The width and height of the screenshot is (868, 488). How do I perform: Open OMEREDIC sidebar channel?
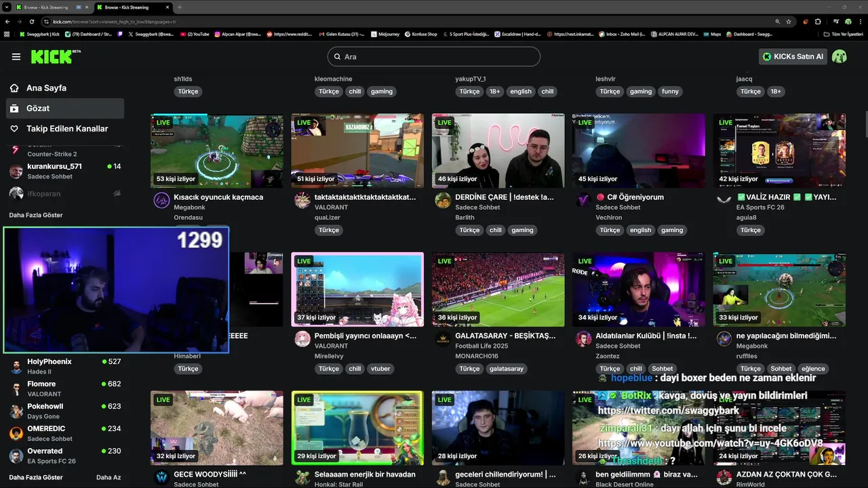click(66, 433)
